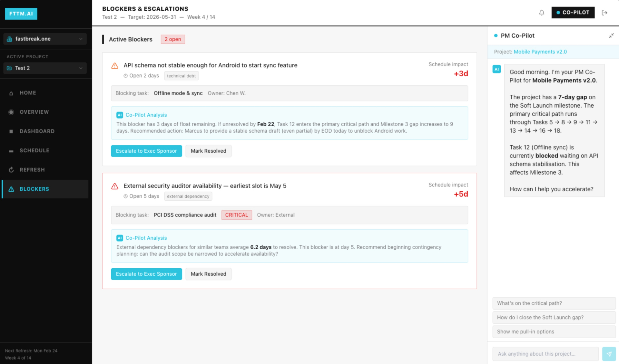Click the AI avatar in chat panel
This screenshot has height=364, width=619.
[496, 69]
